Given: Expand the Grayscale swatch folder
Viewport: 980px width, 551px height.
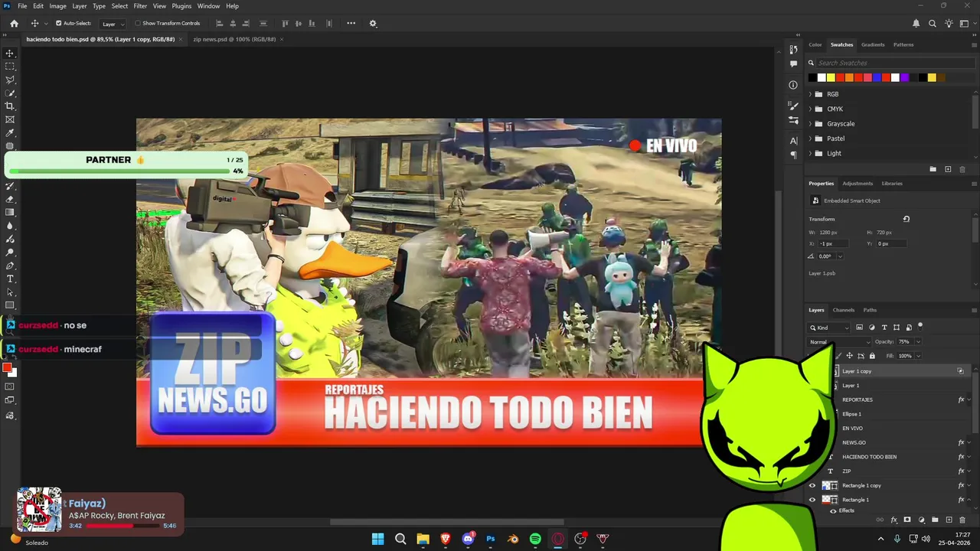Looking at the screenshot, I should coord(811,124).
